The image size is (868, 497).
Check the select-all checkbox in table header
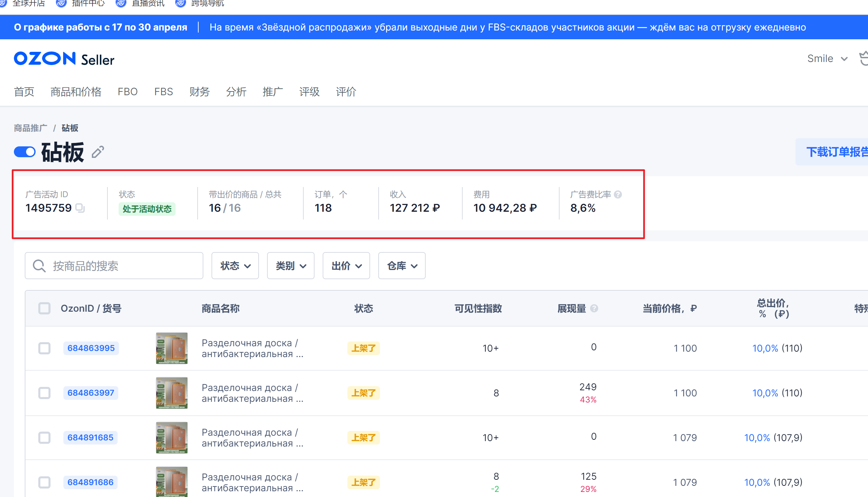coord(44,308)
